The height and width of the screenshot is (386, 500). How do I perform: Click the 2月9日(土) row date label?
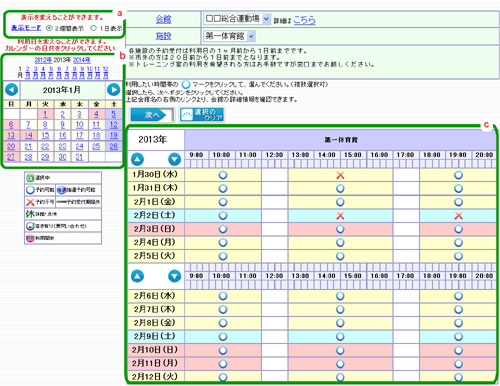[155, 336]
